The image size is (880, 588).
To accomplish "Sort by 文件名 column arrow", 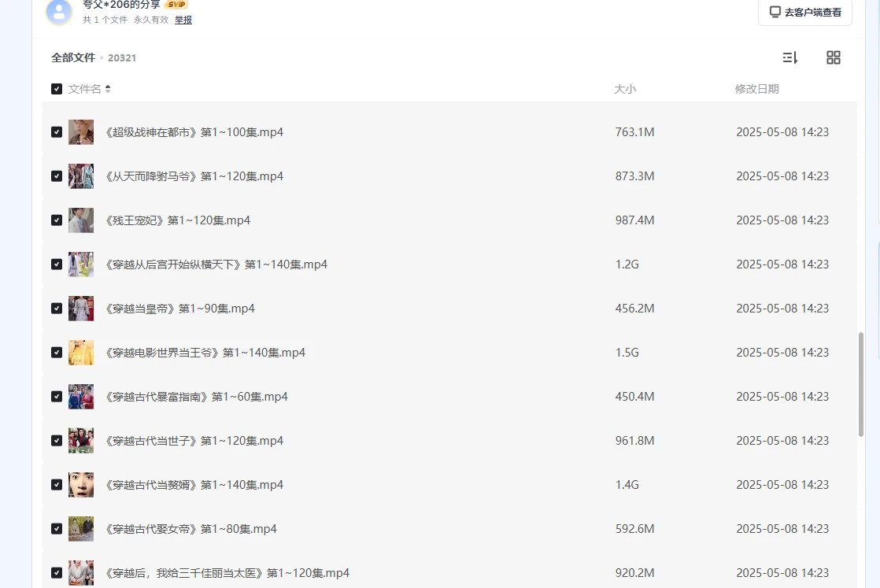I will [x=108, y=89].
